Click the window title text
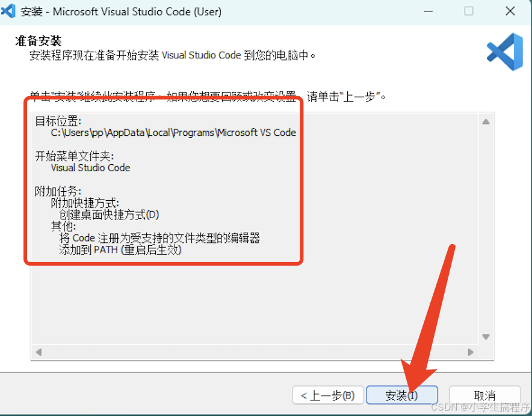Image resolution: width=532 pixels, height=416 pixels. [121, 12]
